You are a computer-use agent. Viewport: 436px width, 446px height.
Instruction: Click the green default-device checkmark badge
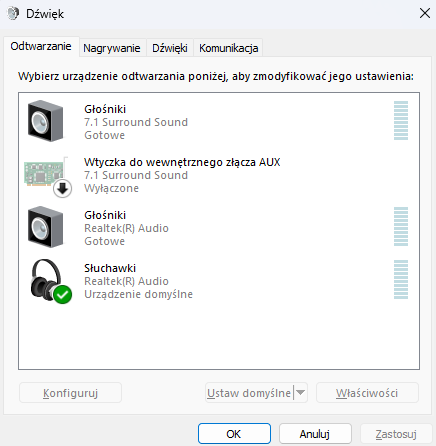point(63,295)
